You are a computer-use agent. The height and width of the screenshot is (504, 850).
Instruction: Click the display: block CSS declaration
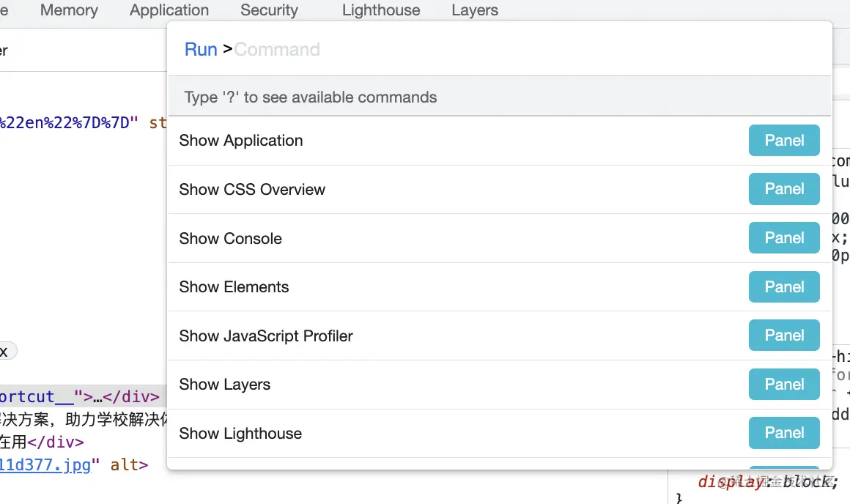[x=766, y=481]
